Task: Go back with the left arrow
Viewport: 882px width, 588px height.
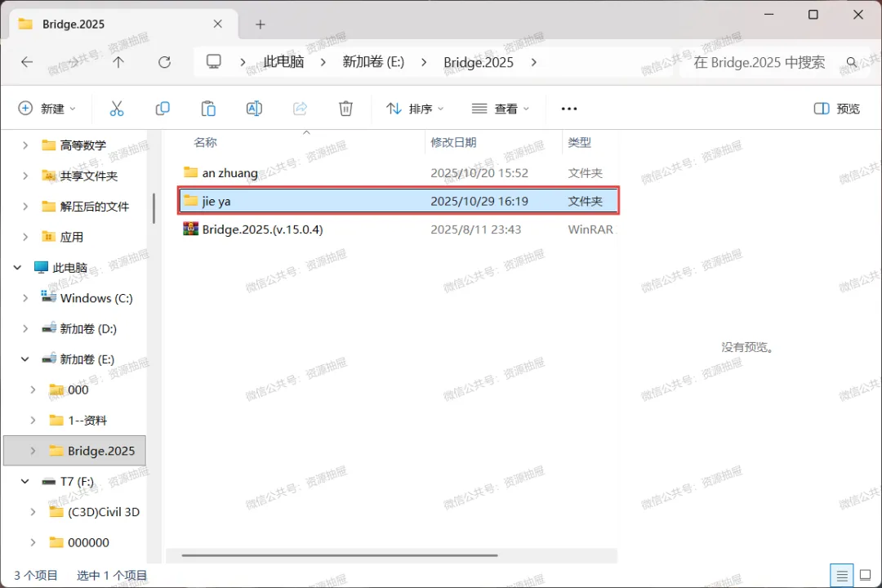Action: 27,62
